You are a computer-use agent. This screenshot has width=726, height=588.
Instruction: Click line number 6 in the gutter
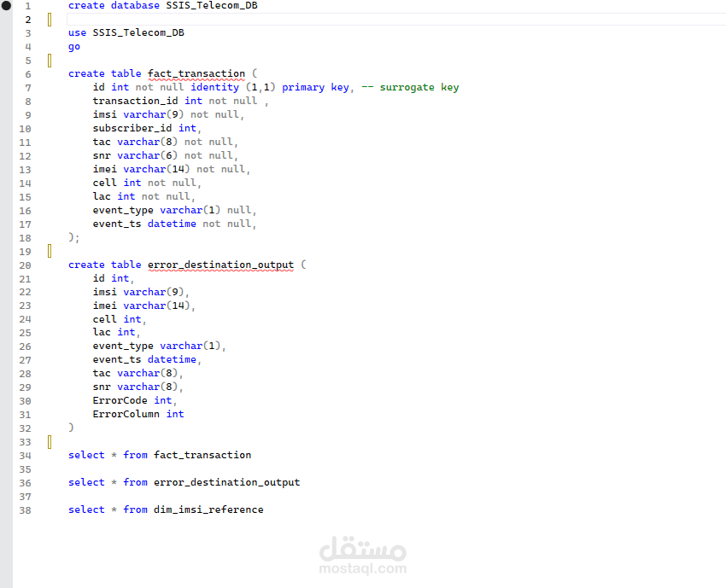coord(28,74)
